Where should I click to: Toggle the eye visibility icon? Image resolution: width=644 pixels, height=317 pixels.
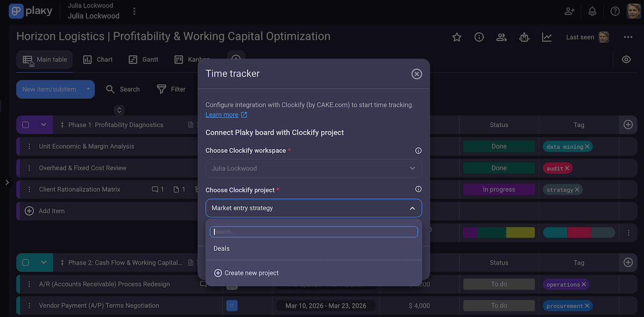626,60
